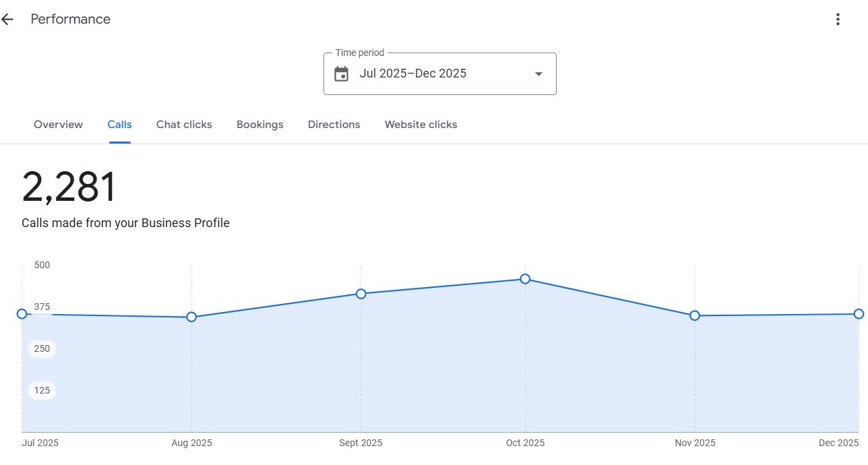Switch to the Overview tab
Viewport: 868px width, 465px height.
click(58, 125)
